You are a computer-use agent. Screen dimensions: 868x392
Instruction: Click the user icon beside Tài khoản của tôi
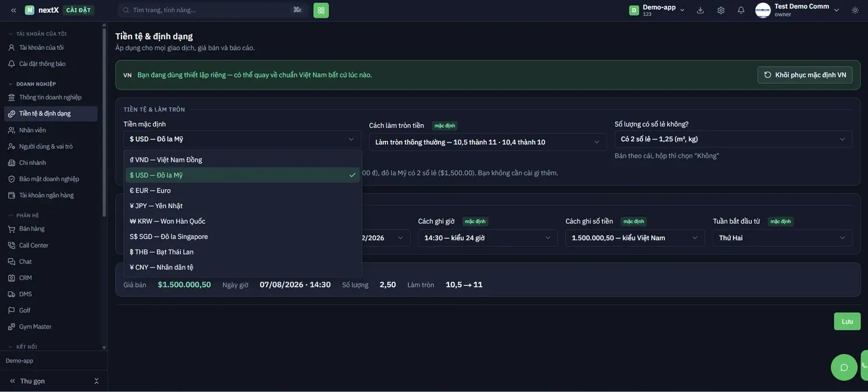pyautogui.click(x=12, y=47)
